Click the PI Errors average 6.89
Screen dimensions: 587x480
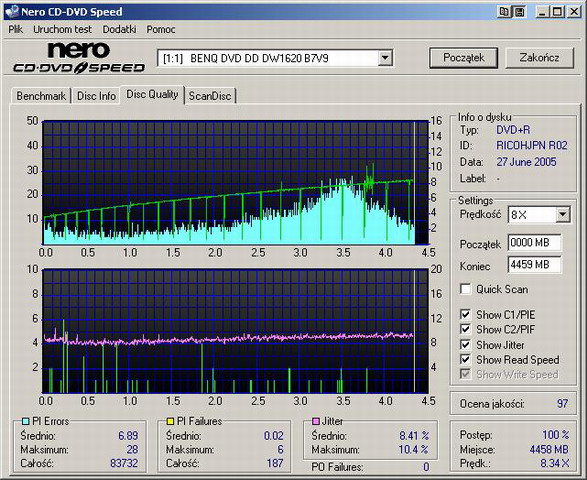128,435
